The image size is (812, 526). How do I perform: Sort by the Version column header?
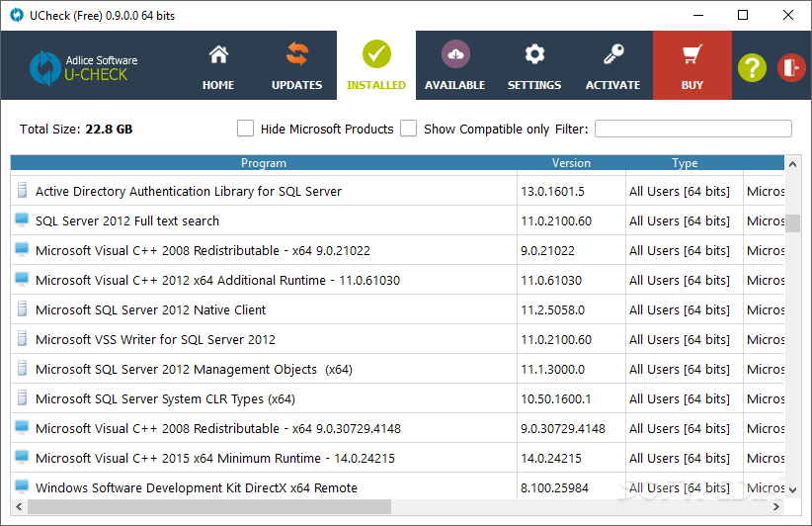tap(571, 163)
